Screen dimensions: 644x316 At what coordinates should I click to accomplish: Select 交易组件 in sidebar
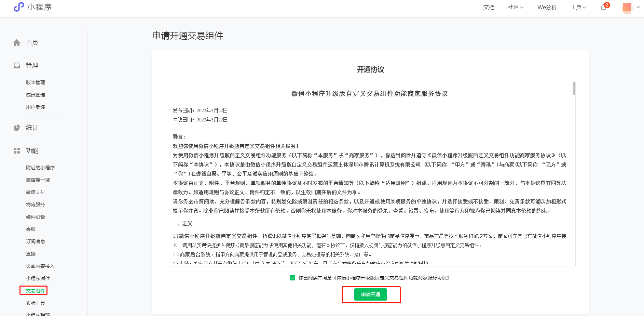pos(36,291)
